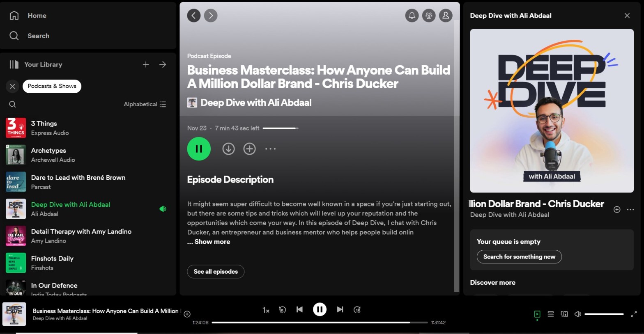Expand description with Show more

[212, 242]
